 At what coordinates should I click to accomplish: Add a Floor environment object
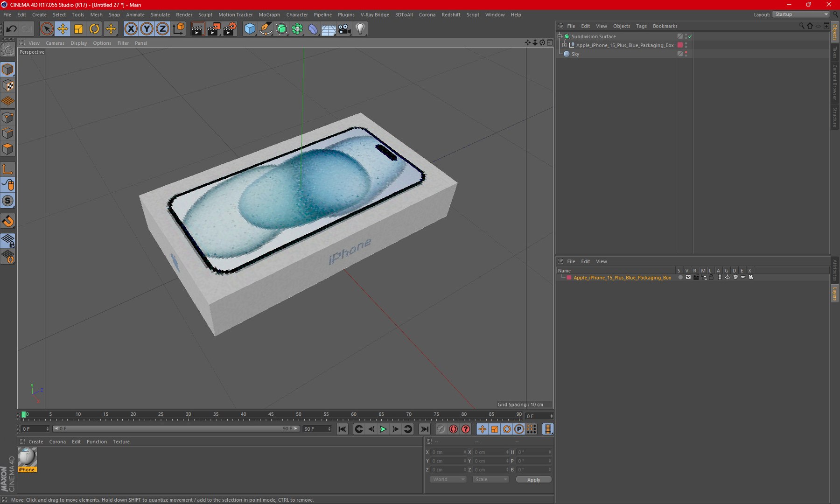pyautogui.click(x=329, y=29)
